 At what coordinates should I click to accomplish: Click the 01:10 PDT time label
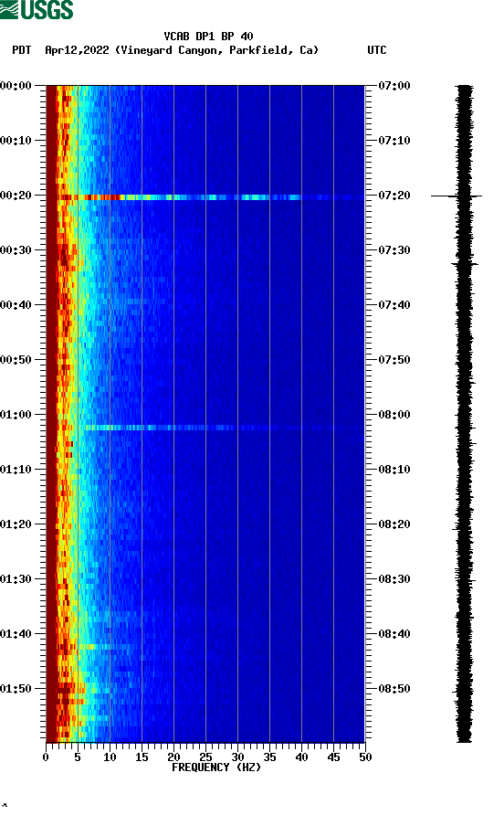click(x=16, y=470)
